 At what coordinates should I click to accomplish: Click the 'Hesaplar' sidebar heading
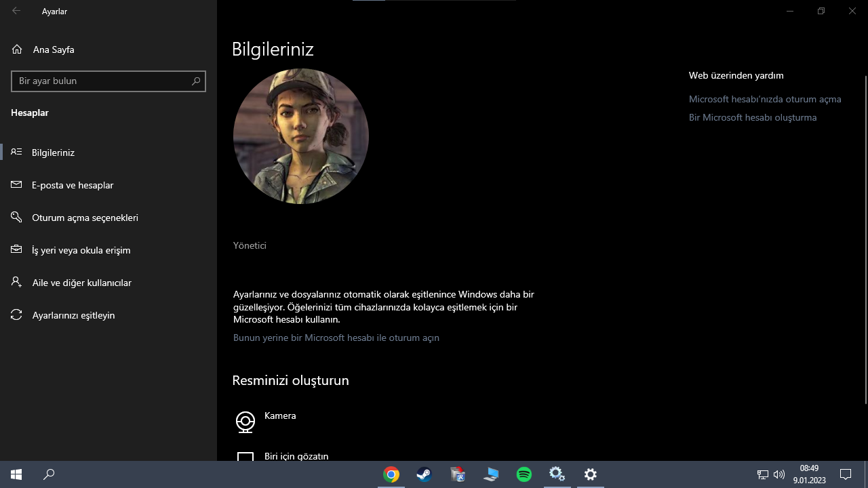coord(30,113)
